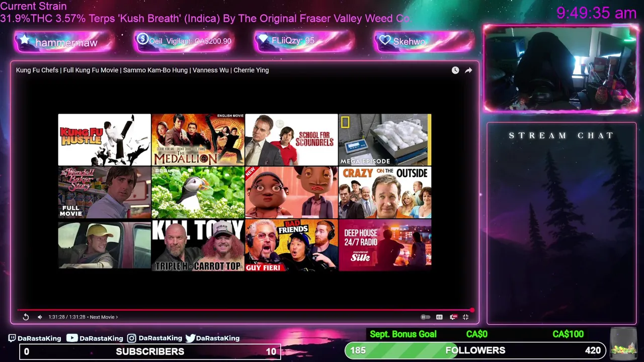
Task: Open School for Scoundrels suggested video
Action: 291,140
